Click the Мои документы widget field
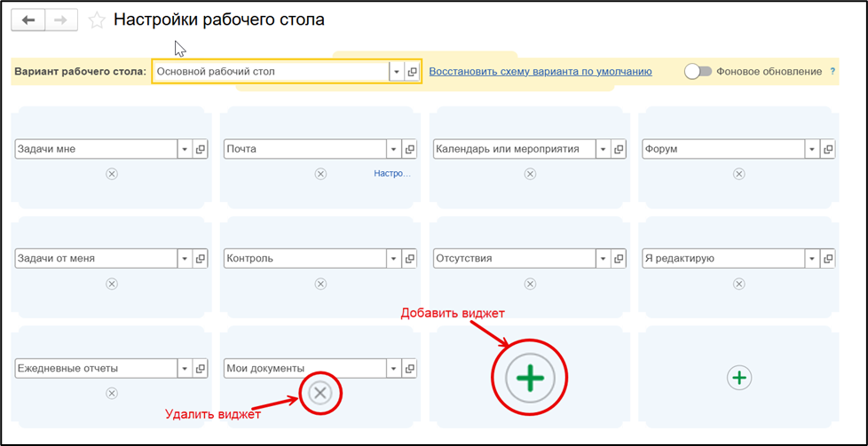This screenshot has height=446, width=868. point(305,368)
